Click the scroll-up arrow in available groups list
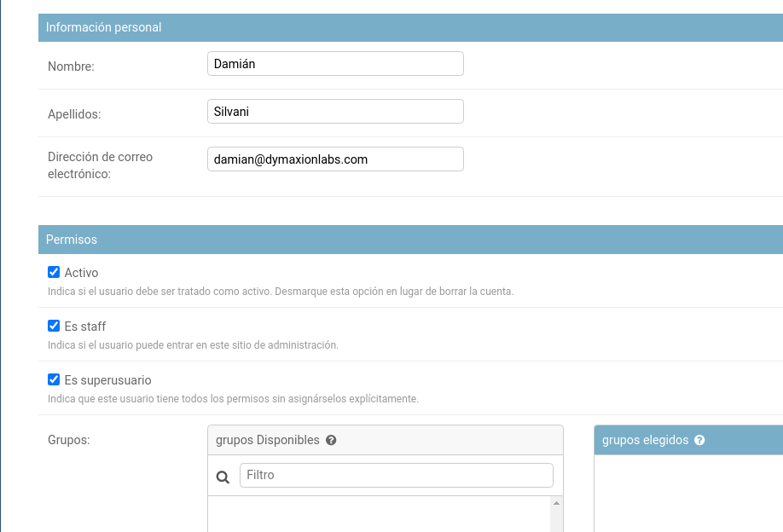783x532 pixels. coord(556,503)
